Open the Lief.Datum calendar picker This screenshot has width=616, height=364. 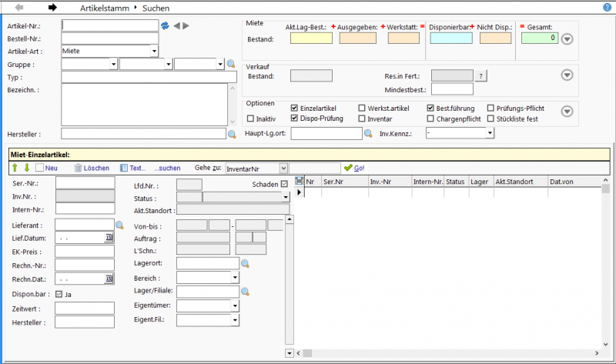pos(109,238)
